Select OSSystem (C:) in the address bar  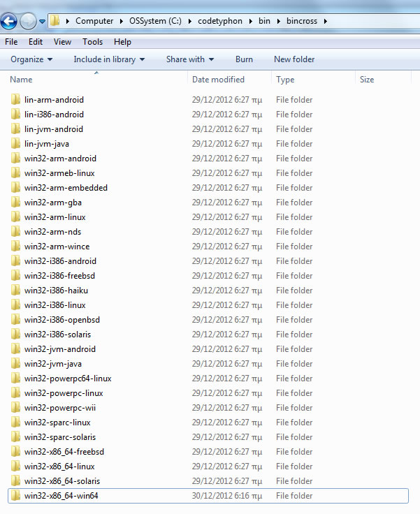pyautogui.click(x=155, y=21)
